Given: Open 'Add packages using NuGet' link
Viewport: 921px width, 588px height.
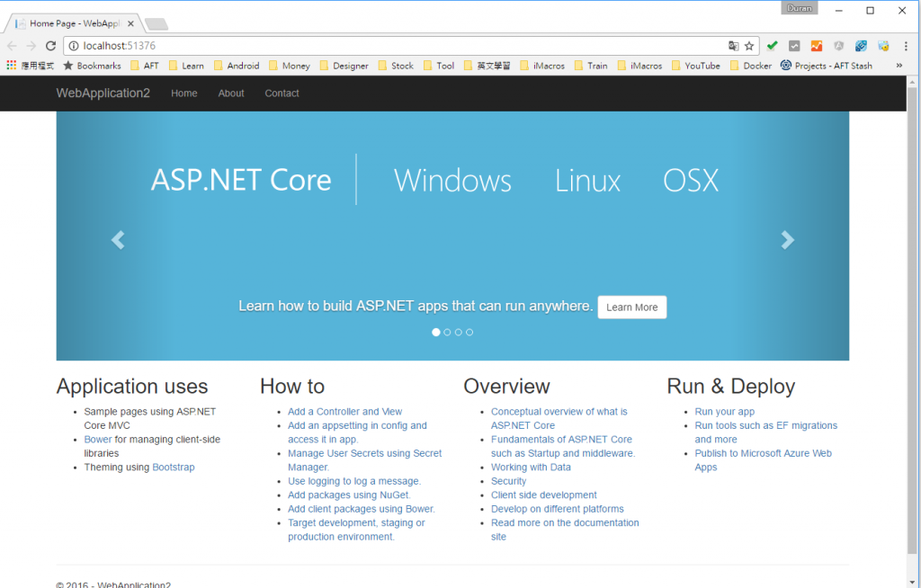Looking at the screenshot, I should coord(349,495).
